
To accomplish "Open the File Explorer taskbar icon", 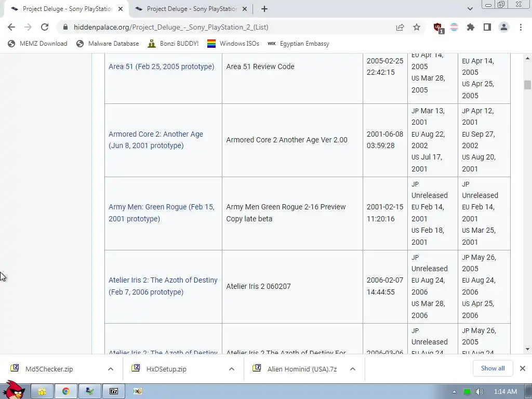I will click(x=42, y=392).
